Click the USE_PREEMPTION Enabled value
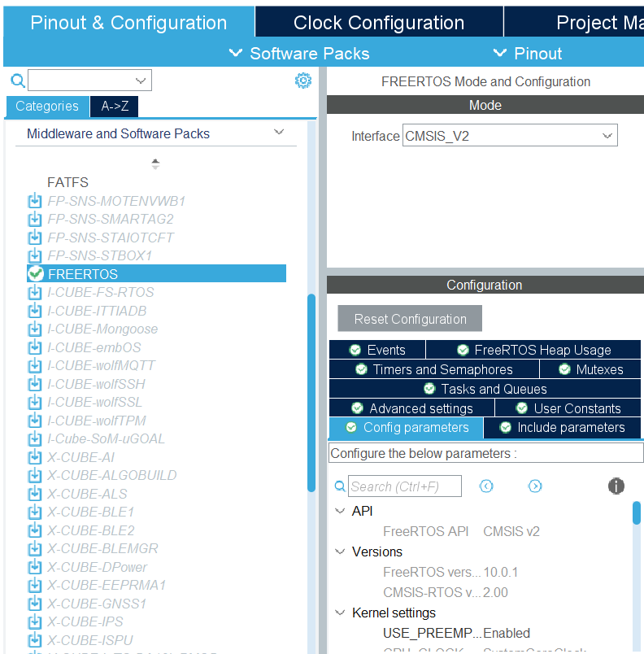This screenshot has width=644, height=654. (x=507, y=633)
